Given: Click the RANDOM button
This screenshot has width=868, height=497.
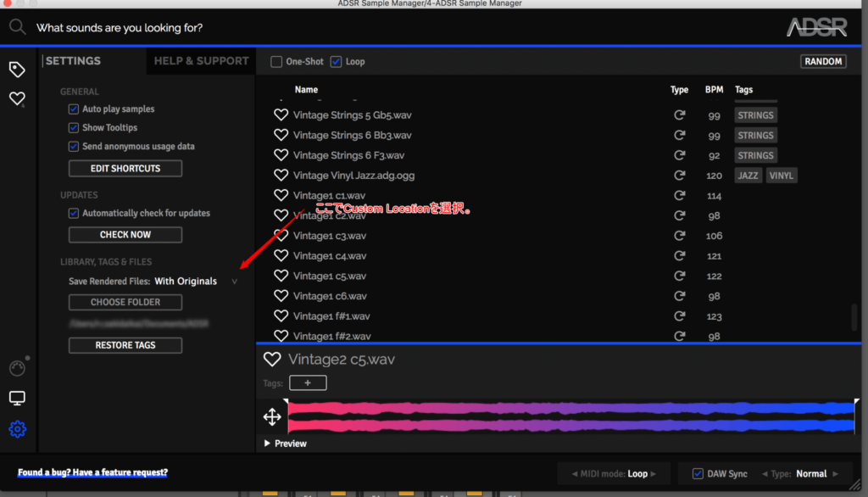Looking at the screenshot, I should tap(823, 62).
